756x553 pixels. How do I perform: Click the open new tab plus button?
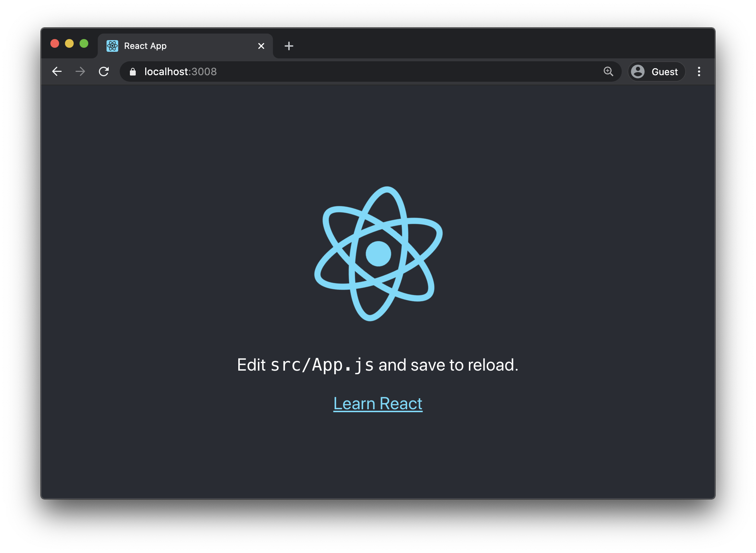(289, 46)
